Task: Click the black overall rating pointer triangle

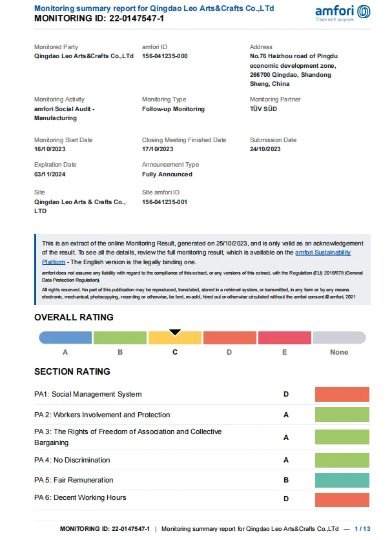Action: point(175,333)
